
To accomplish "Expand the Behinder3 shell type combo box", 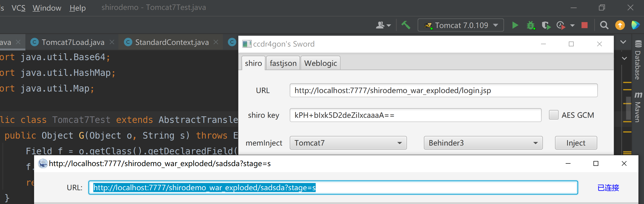I will (483, 143).
